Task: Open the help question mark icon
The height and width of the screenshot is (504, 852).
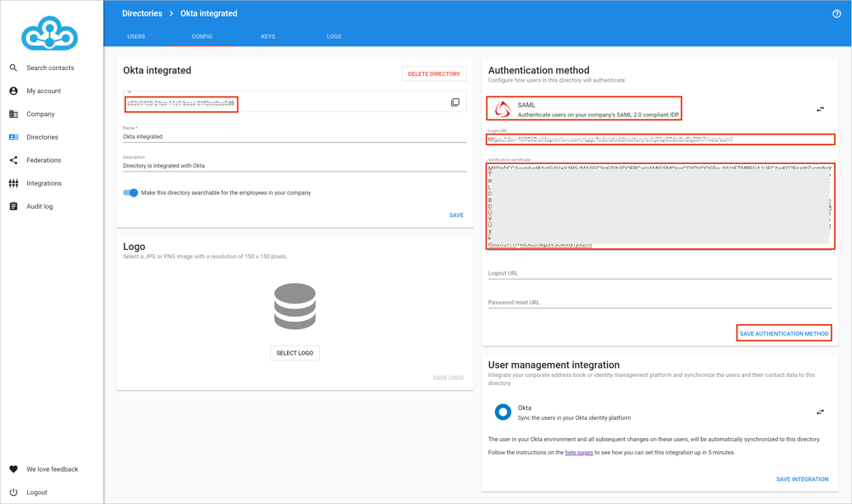Action: coord(836,14)
